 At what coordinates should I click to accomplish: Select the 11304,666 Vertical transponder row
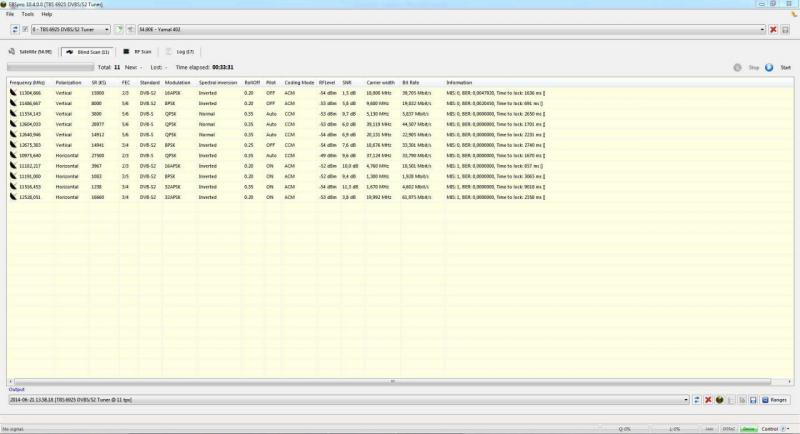(x=200, y=92)
